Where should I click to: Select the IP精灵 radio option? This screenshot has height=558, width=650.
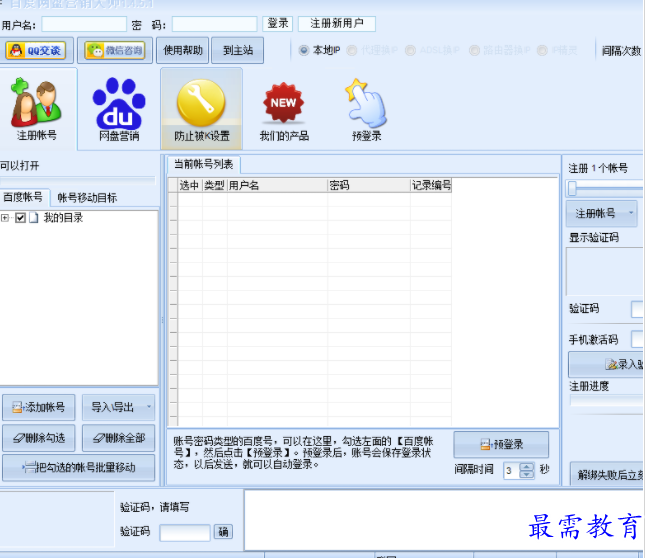pyautogui.click(x=557, y=51)
